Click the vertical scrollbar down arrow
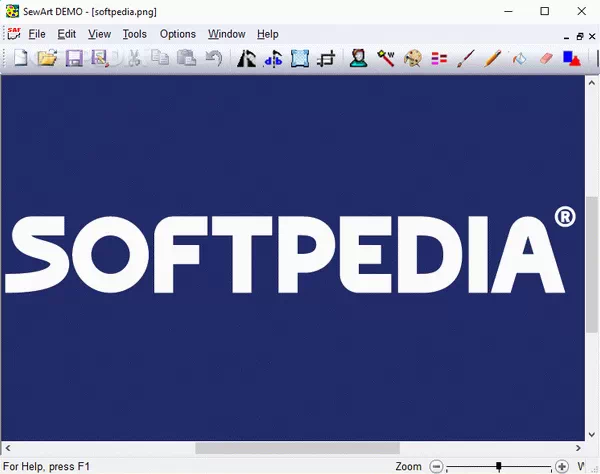600x474 pixels. click(592, 435)
